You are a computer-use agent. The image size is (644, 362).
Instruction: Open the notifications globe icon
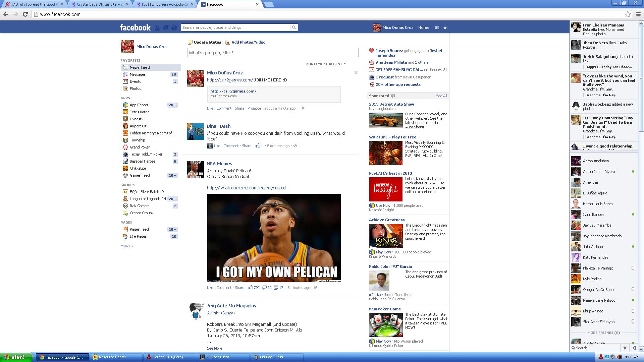[x=174, y=28]
